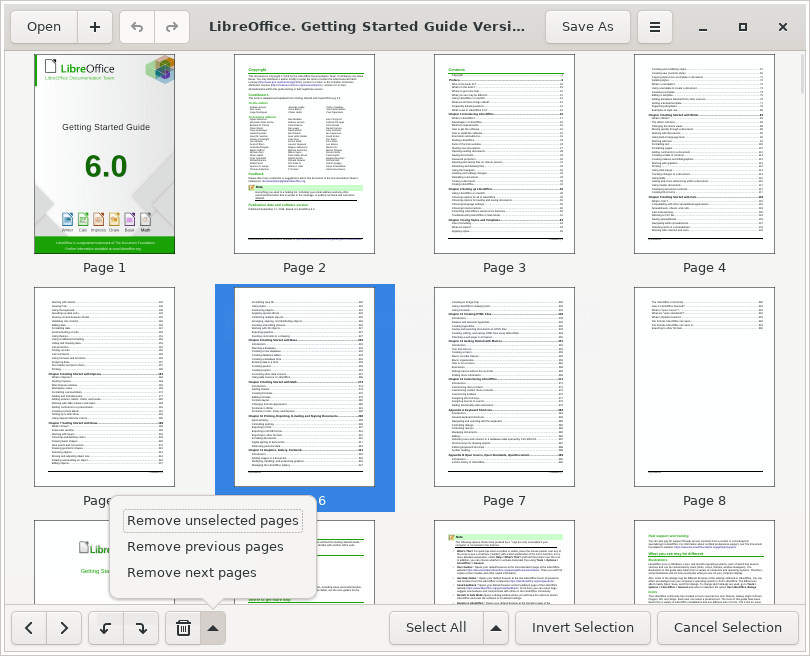The width and height of the screenshot is (810, 656).
Task: Click Cancel Selection button
Action: point(727,628)
